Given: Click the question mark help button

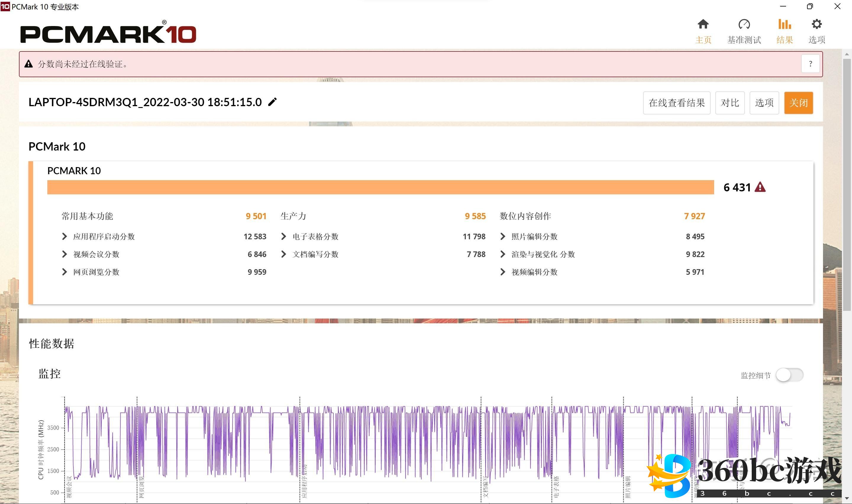Looking at the screenshot, I should [x=810, y=64].
